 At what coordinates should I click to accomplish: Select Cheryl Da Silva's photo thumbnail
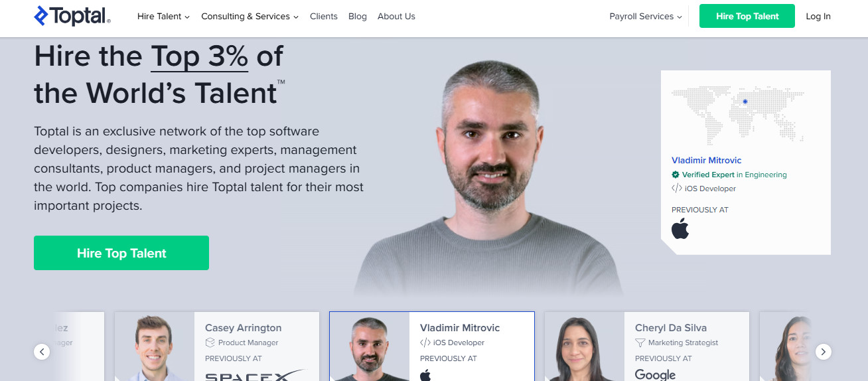[x=585, y=346]
